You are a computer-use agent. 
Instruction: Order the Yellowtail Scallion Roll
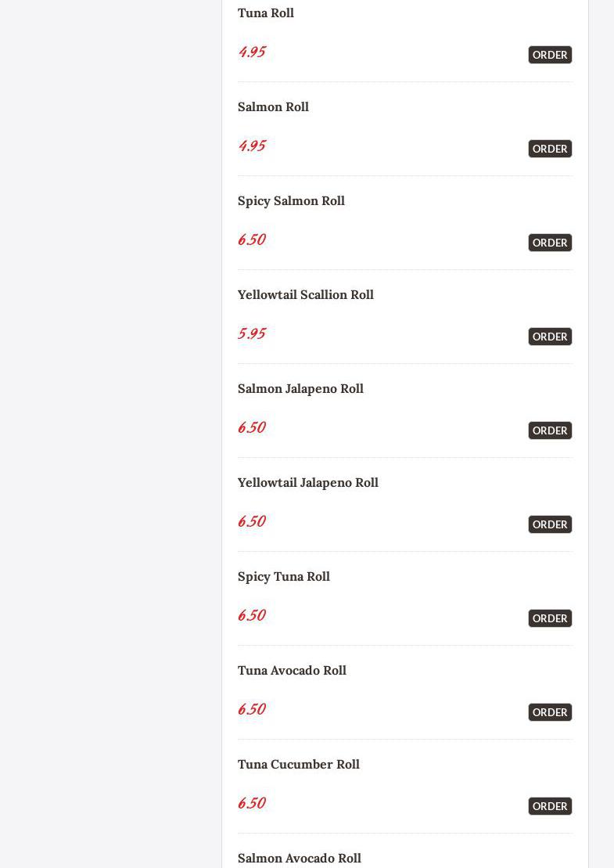point(550,337)
